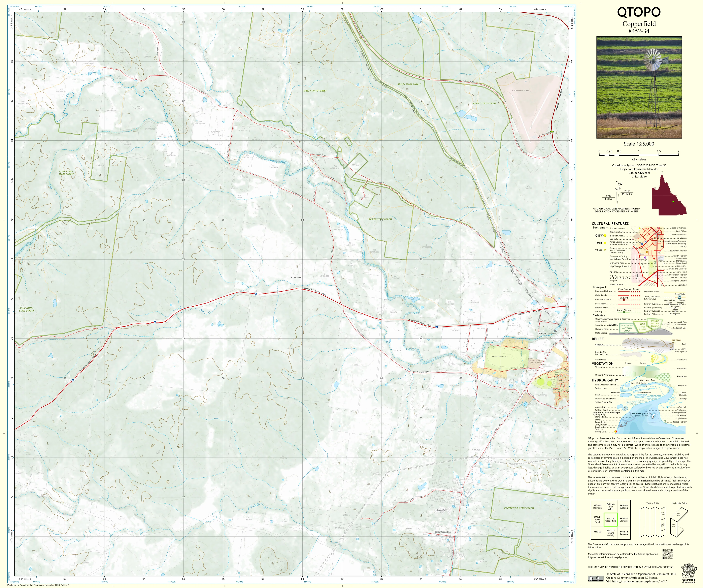
Task: Click the kilometre scale bar
Action: 639,155
